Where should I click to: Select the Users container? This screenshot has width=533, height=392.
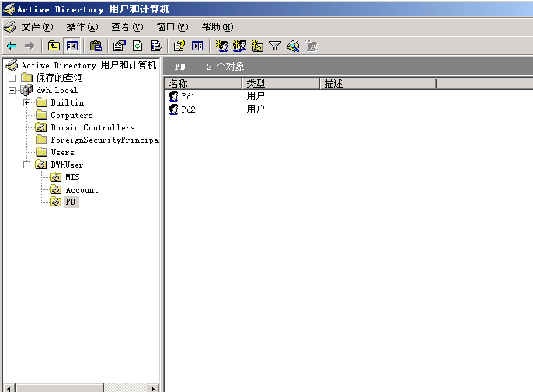(x=62, y=152)
